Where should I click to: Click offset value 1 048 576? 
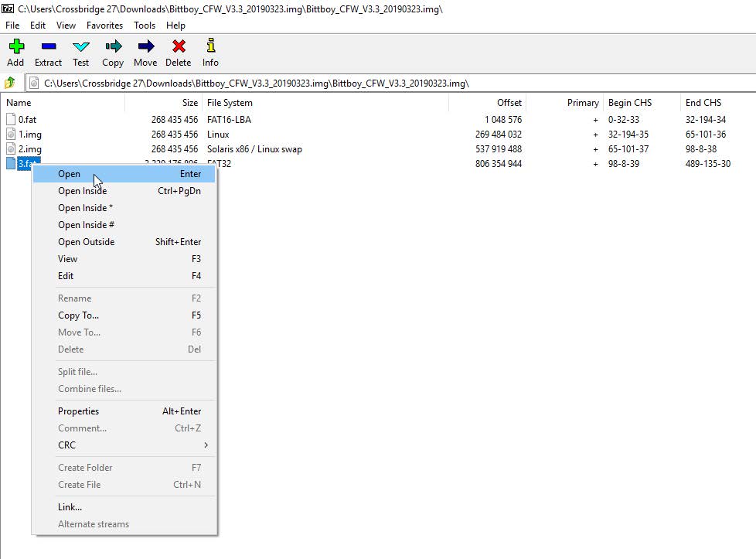(x=503, y=120)
